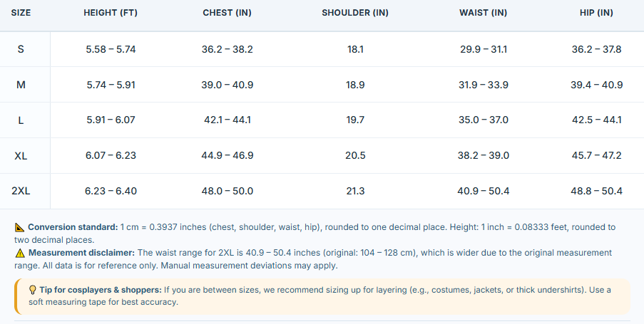Click the M chest range 39.0 – 40.9

click(x=227, y=85)
